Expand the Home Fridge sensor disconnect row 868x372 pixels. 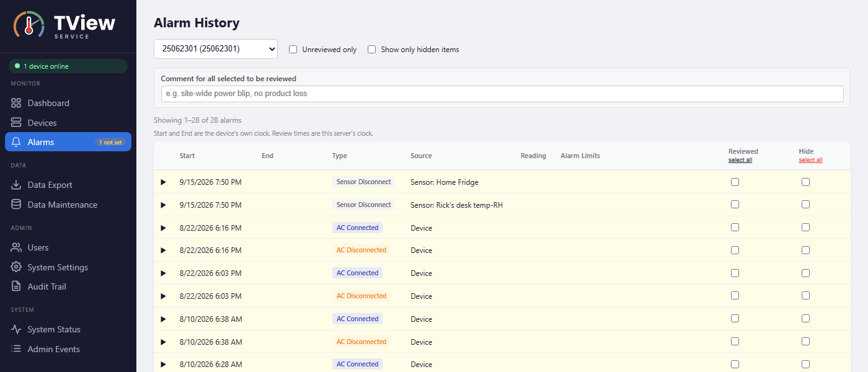tap(164, 182)
